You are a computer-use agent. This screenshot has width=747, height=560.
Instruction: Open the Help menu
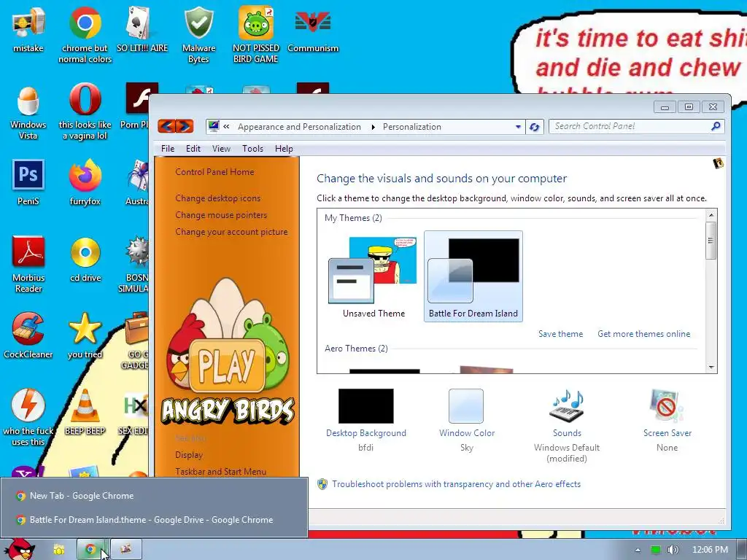pos(284,149)
